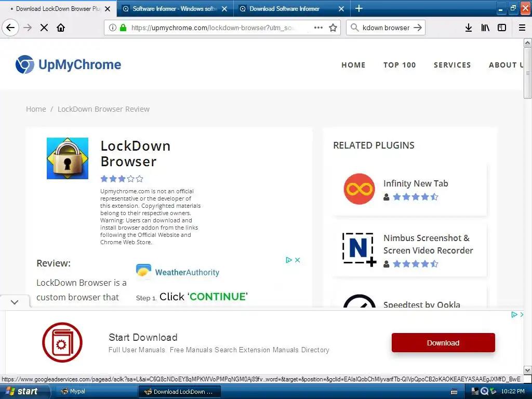
Task: Collapse the bottom ad with chevron
Action: [x=15, y=302]
